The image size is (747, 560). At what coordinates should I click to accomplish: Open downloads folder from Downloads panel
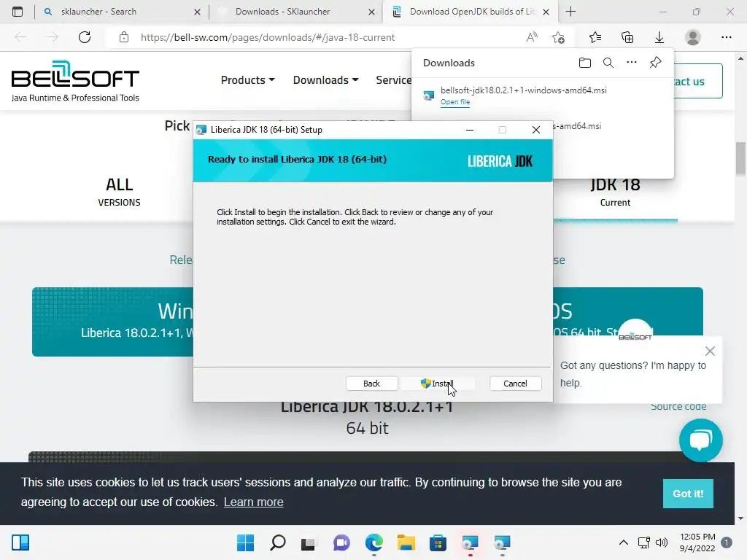pyautogui.click(x=585, y=63)
